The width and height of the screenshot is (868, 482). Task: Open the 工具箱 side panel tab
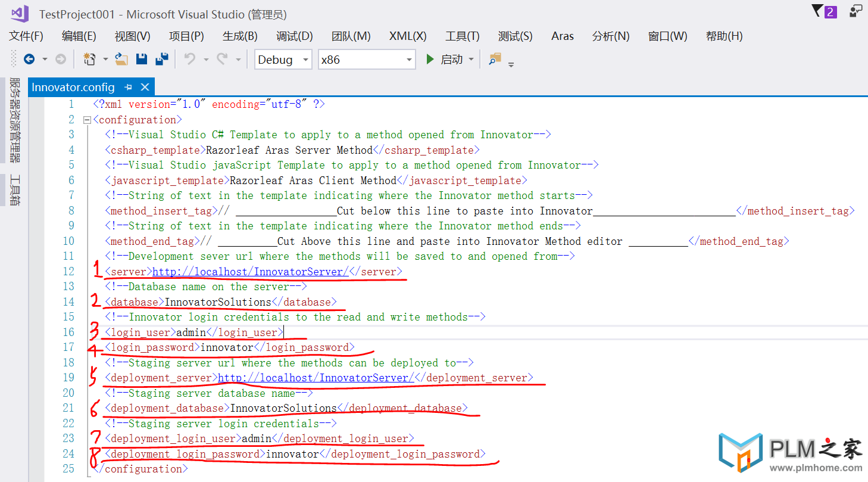point(15,191)
